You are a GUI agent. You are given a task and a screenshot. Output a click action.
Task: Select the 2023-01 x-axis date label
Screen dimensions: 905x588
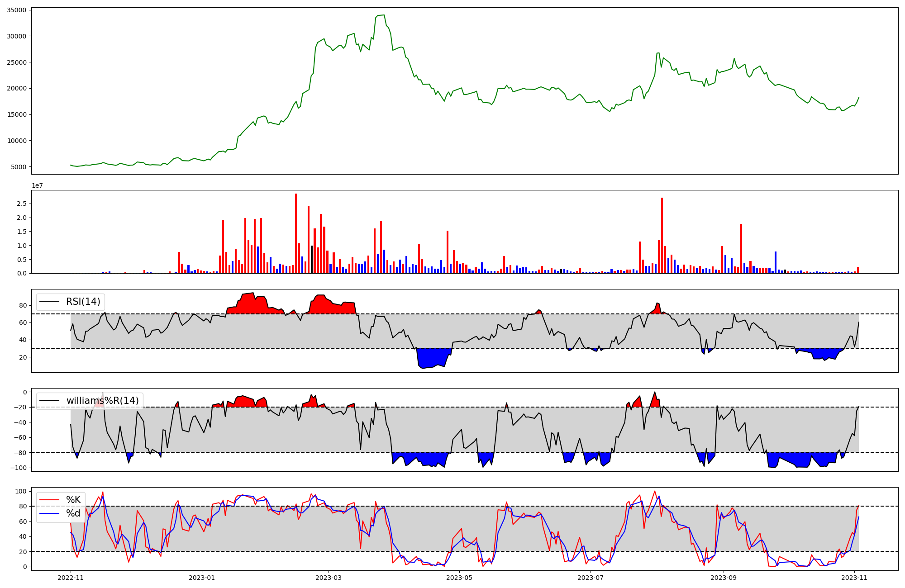coord(201,578)
